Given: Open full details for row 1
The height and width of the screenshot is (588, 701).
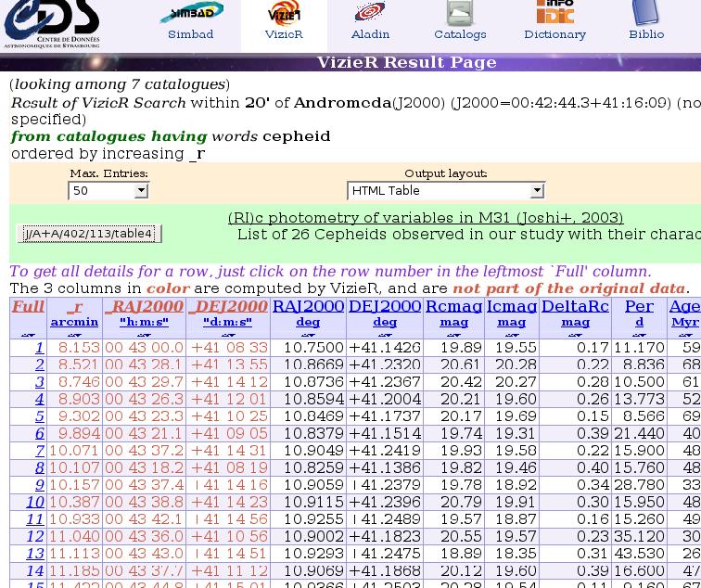Looking at the screenshot, I should pos(39,348).
